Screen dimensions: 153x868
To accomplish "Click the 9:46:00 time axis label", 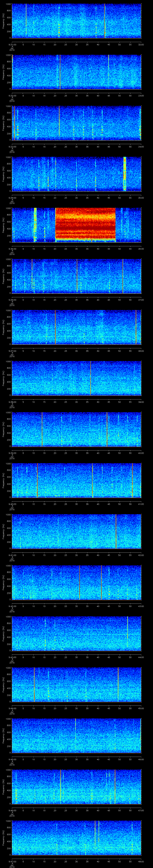I will tap(12, 810).
